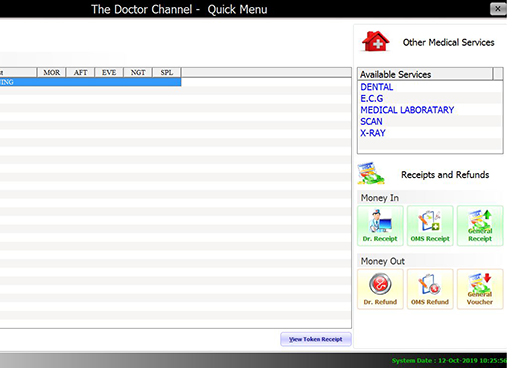514x368 pixels.
Task: Click the Receipts and Refunds heading
Action: (445, 175)
